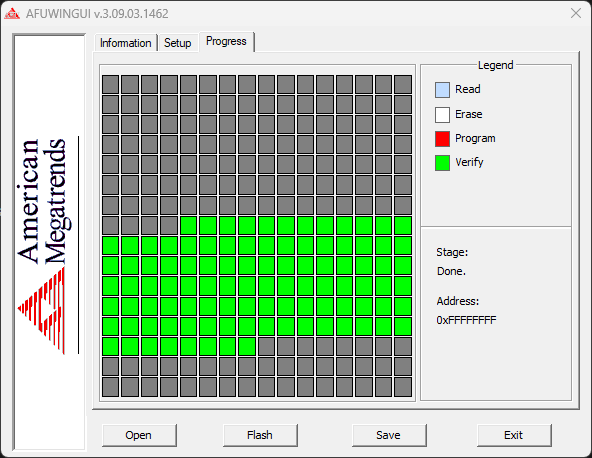The height and width of the screenshot is (458, 592).
Task: Click the address value 0xFFFFFFFF
Action: point(466,320)
